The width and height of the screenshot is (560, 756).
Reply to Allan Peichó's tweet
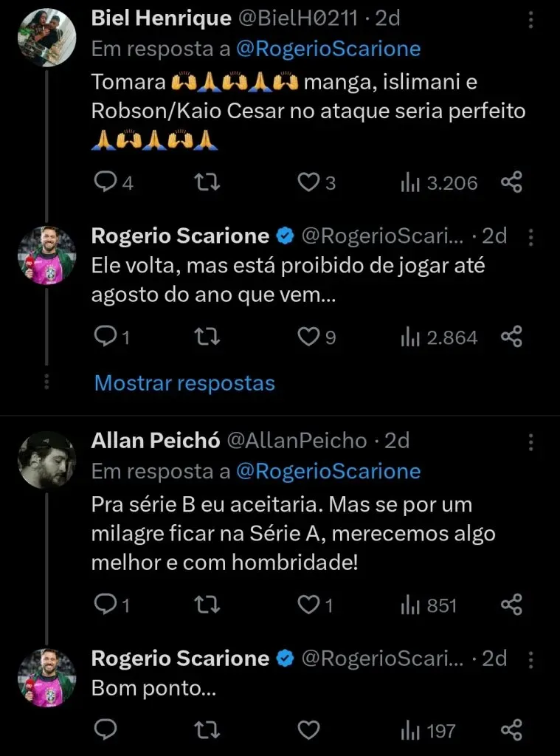click(107, 605)
